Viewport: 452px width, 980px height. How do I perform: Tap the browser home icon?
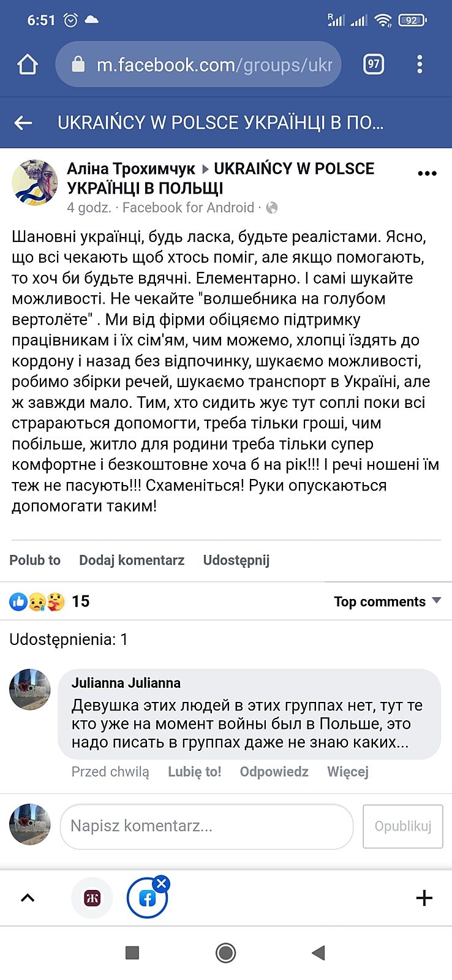click(x=28, y=64)
